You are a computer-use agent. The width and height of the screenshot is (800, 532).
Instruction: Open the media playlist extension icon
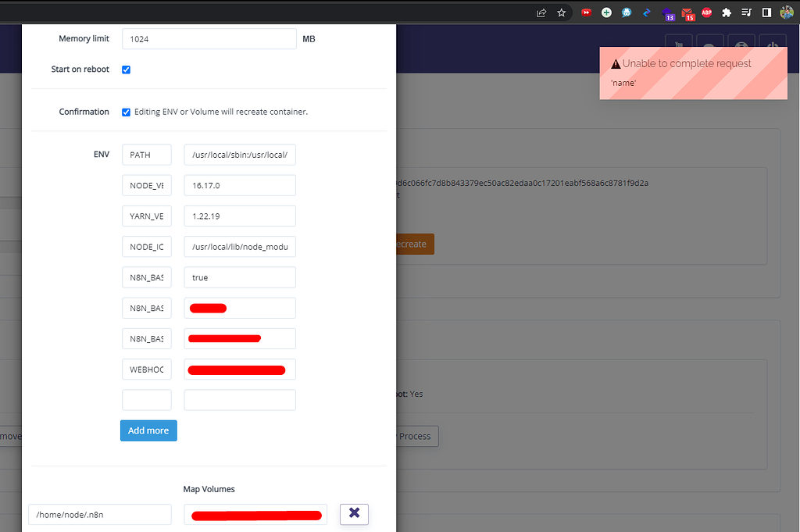(746, 12)
